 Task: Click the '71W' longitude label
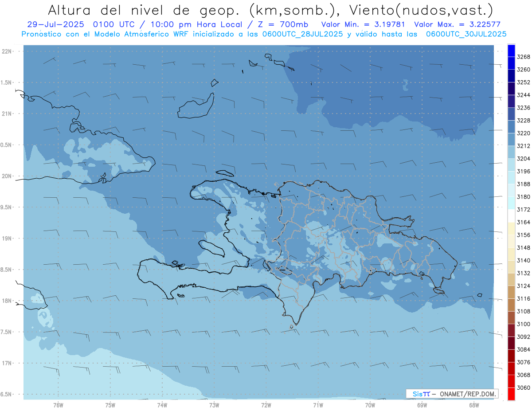[318, 405]
